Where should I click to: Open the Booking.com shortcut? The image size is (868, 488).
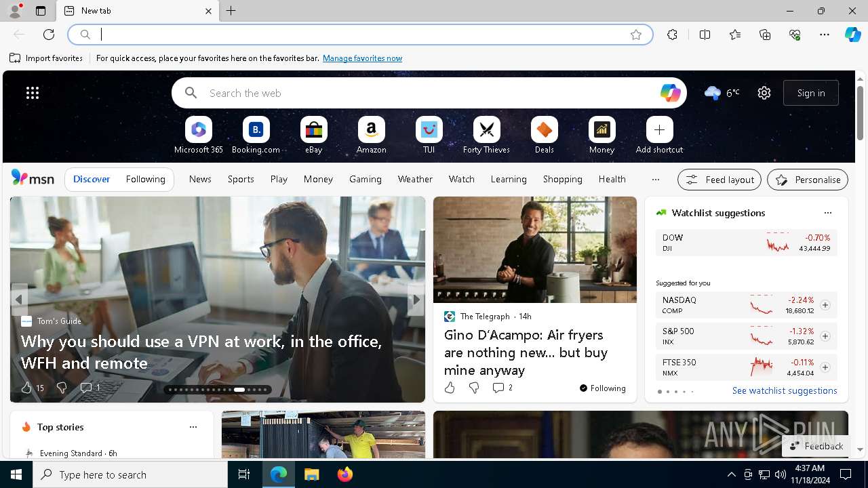pyautogui.click(x=256, y=136)
